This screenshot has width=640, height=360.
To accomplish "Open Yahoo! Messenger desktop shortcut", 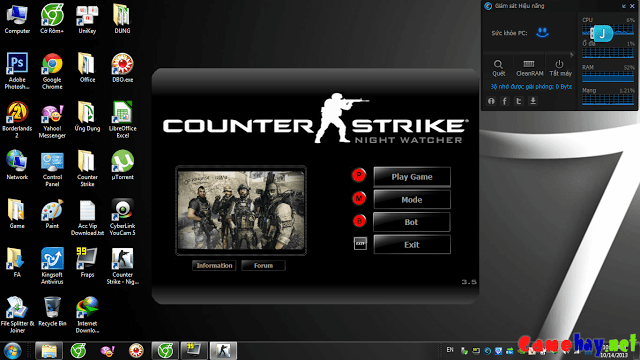I will (52, 120).
